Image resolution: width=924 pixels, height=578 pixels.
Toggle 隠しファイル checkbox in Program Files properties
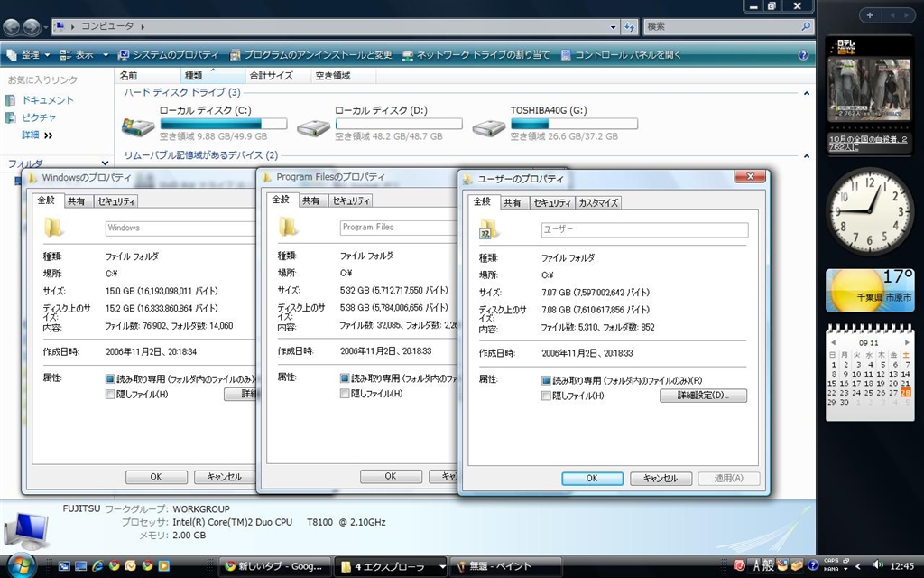click(x=344, y=394)
